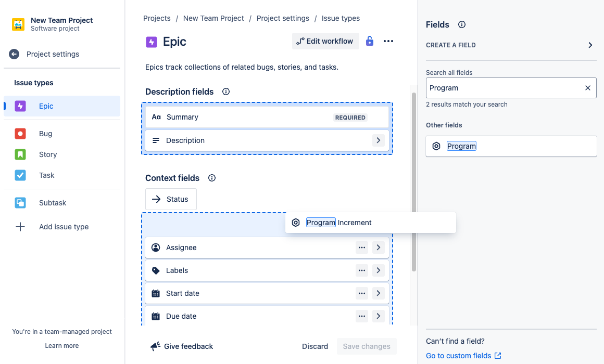Open the three-dot menu beside Epic title
Screen dimensions: 604x364
(388, 41)
